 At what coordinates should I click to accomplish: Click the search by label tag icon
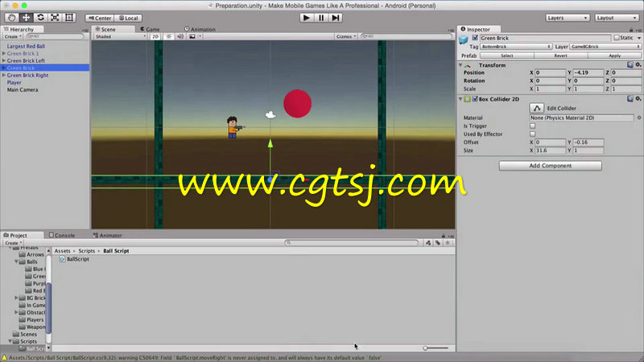click(x=438, y=243)
